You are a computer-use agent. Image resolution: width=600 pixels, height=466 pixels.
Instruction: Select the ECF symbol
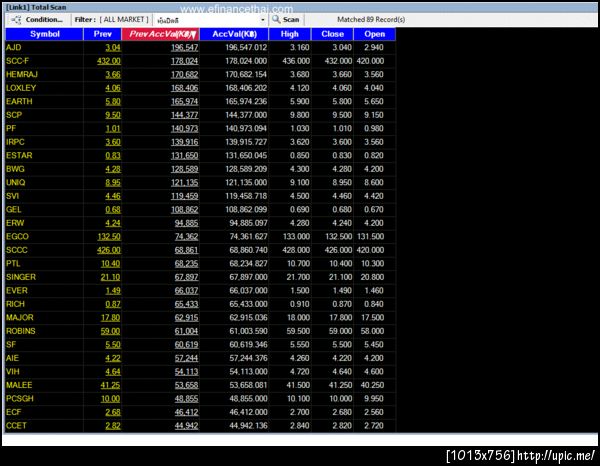13,412
